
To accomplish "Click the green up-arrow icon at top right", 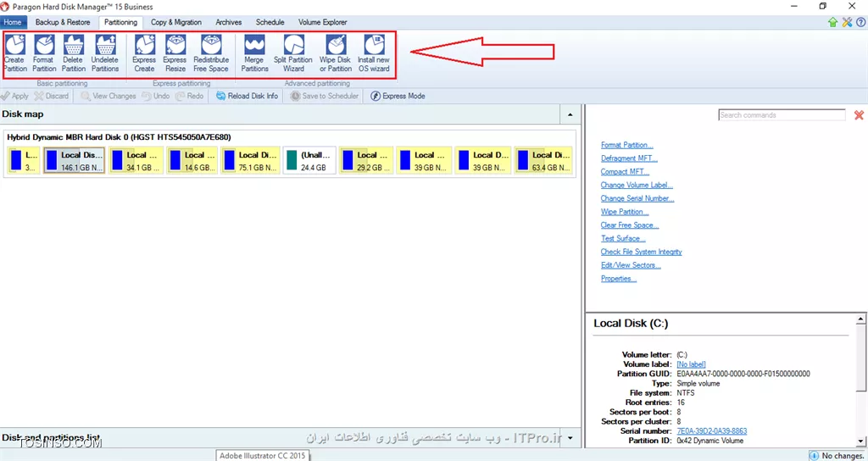I will (833, 22).
